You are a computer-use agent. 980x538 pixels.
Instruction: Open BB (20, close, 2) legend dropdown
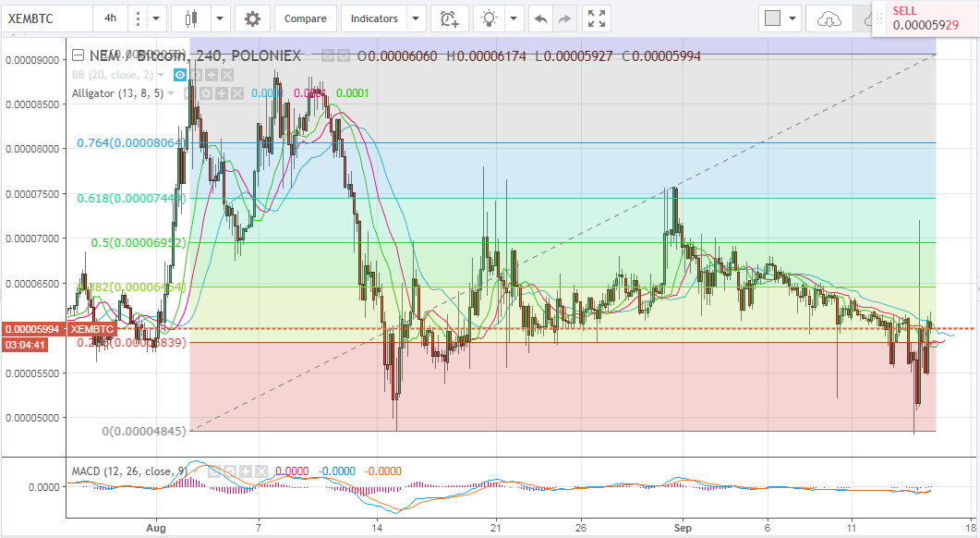[162, 75]
